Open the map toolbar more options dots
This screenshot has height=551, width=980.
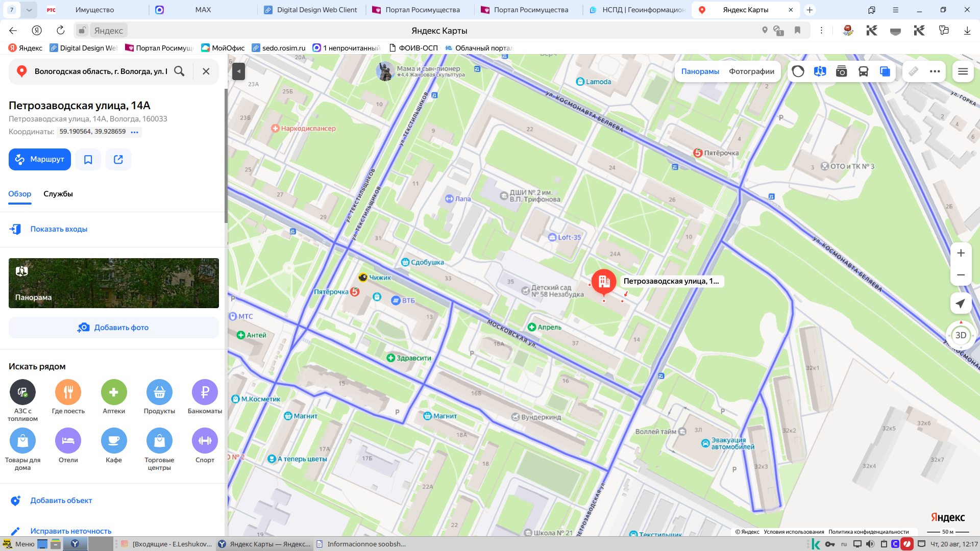pyautogui.click(x=935, y=71)
